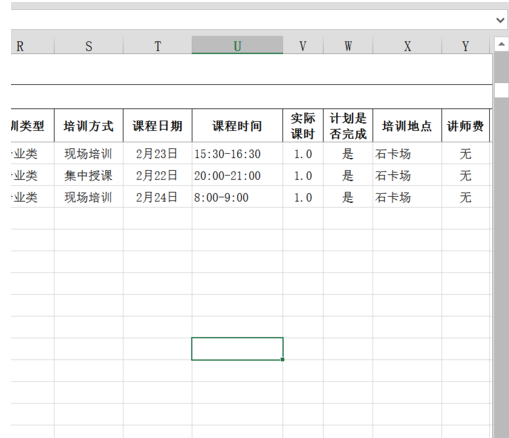Select the 2月22日 date cell
The width and height of the screenshot is (509, 438).
pos(157,175)
